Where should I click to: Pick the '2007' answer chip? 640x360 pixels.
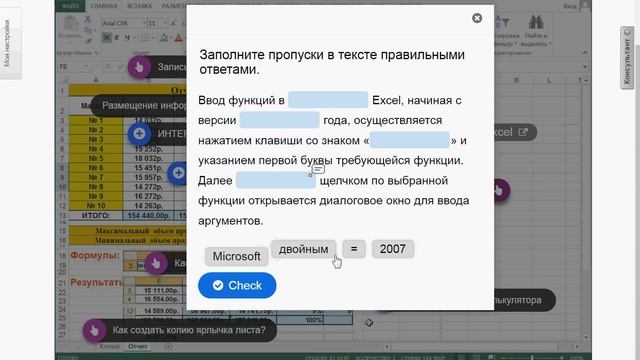[x=393, y=249]
